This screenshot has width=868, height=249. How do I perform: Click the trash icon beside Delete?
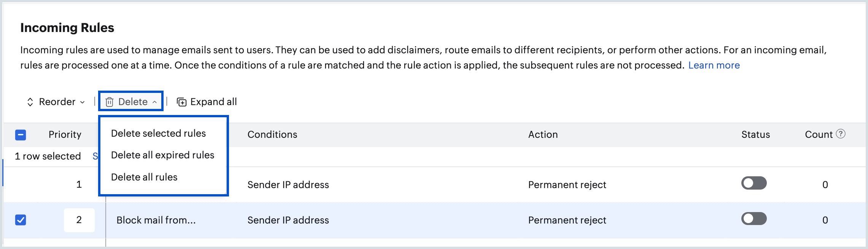[x=110, y=102]
